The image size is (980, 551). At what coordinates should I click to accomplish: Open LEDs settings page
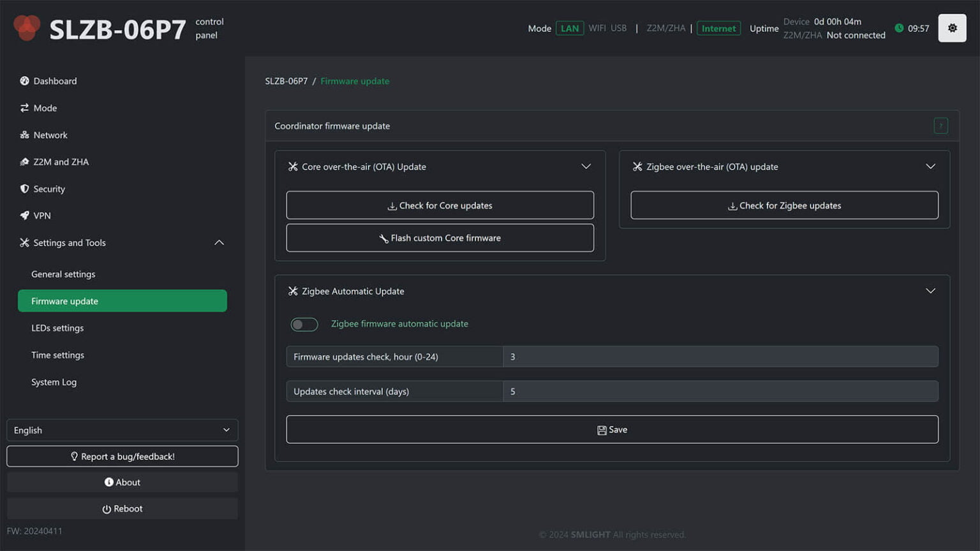pyautogui.click(x=57, y=328)
